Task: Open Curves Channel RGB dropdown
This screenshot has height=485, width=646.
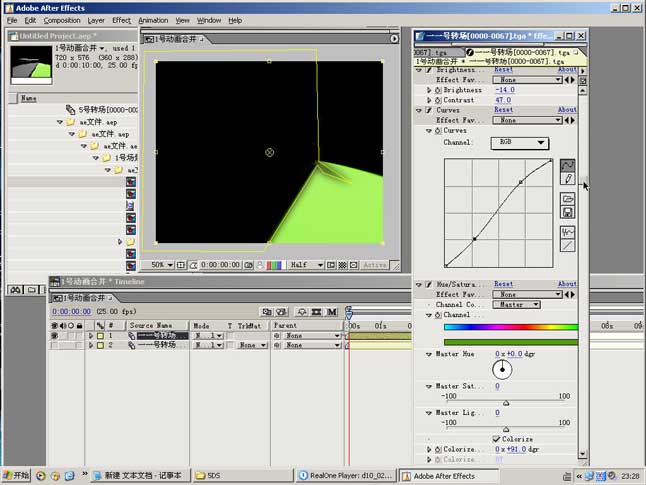Action: (520, 143)
